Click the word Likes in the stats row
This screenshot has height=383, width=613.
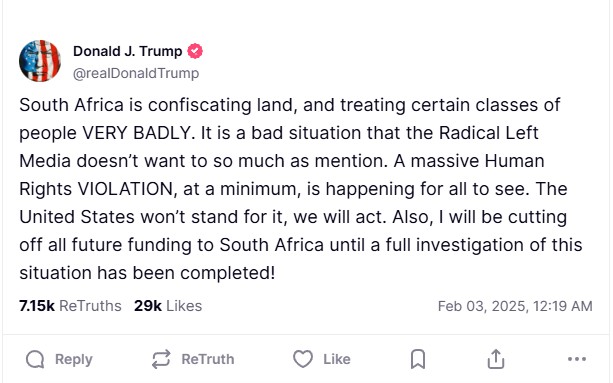[x=184, y=306]
